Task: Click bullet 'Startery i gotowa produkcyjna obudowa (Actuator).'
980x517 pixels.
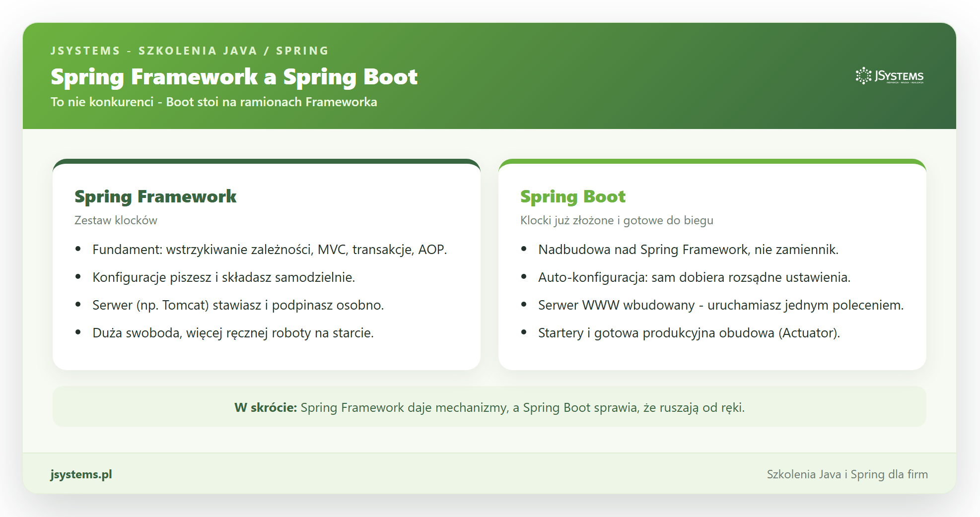Action: 689,333
